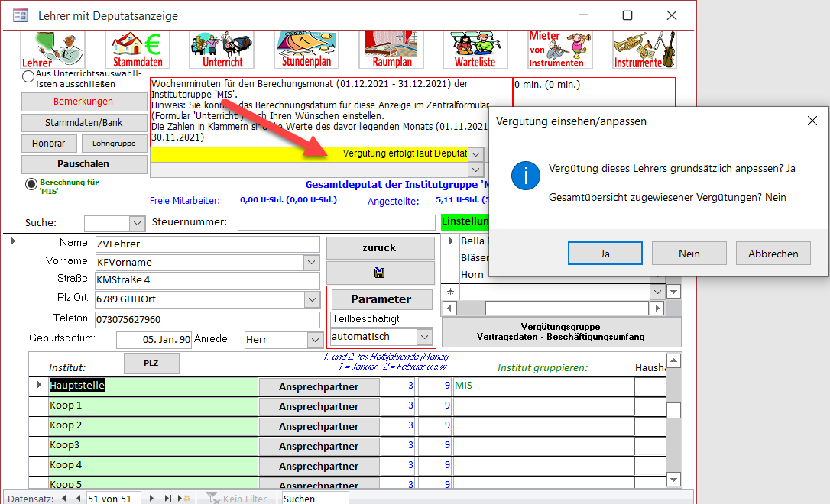Open the Vorname dropdown list

pyautogui.click(x=311, y=263)
